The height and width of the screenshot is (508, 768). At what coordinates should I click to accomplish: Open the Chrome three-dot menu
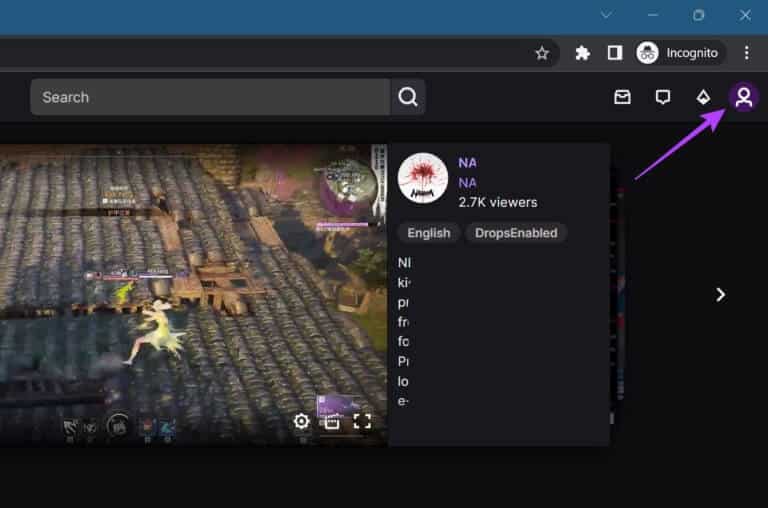746,53
